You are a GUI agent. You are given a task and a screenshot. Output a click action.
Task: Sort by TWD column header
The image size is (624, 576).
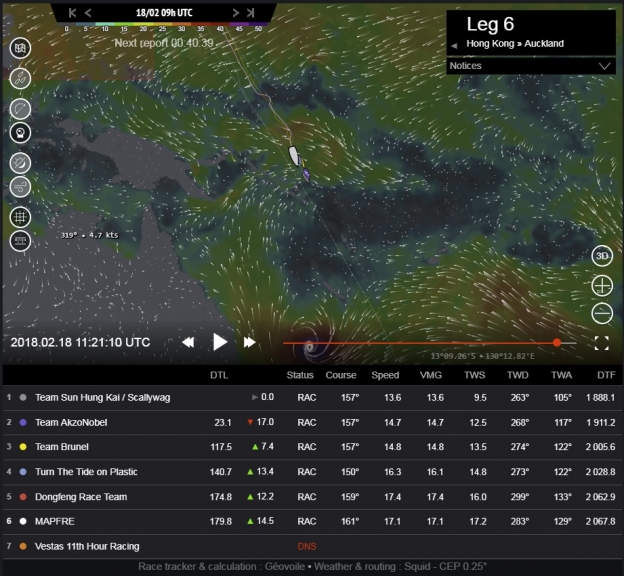pyautogui.click(x=517, y=375)
